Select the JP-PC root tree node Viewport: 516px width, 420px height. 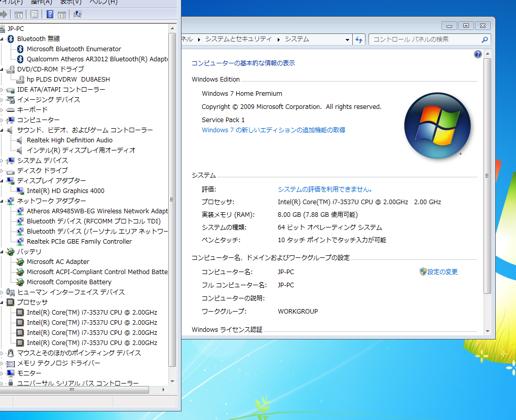pos(16,28)
